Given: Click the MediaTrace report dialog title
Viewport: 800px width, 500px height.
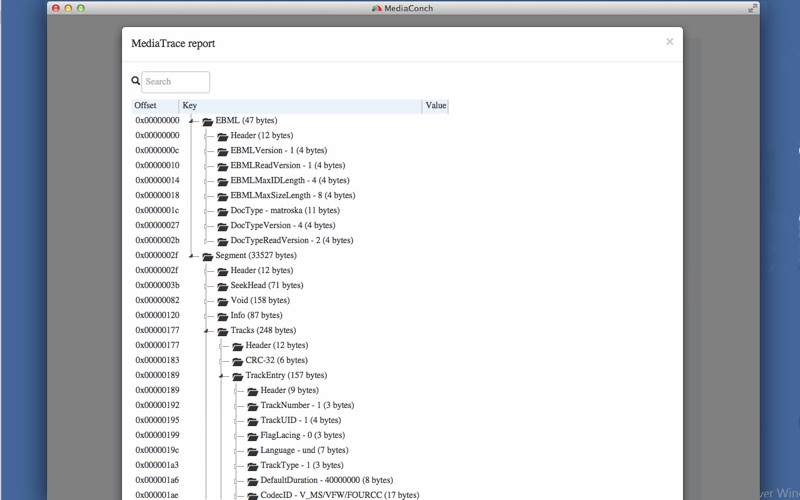Looking at the screenshot, I should tap(173, 43).
